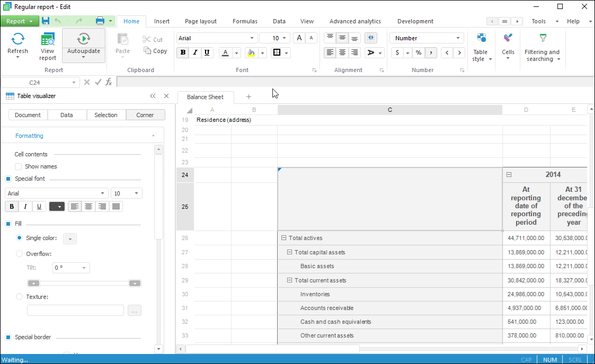Open the Single color fill picker
Screen dimensions: 595x364
coord(70,238)
